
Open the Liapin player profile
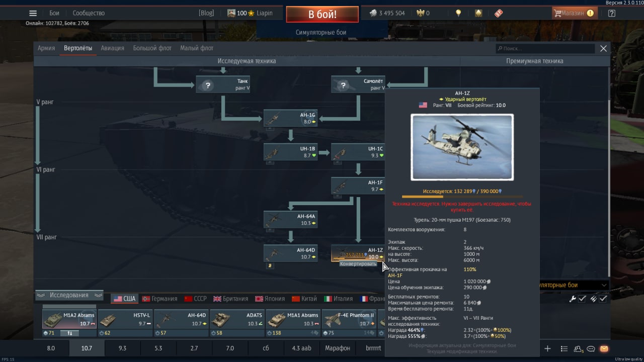click(x=265, y=13)
